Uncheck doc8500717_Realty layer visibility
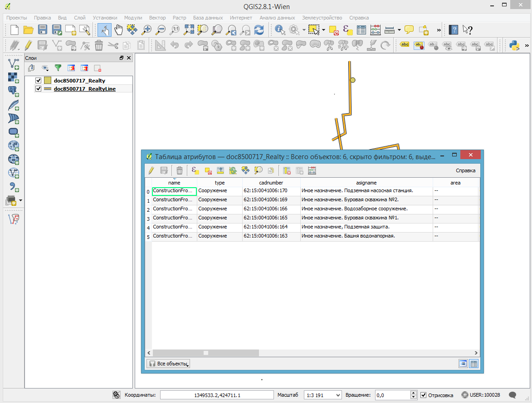This screenshot has height=403, width=532. (39, 81)
